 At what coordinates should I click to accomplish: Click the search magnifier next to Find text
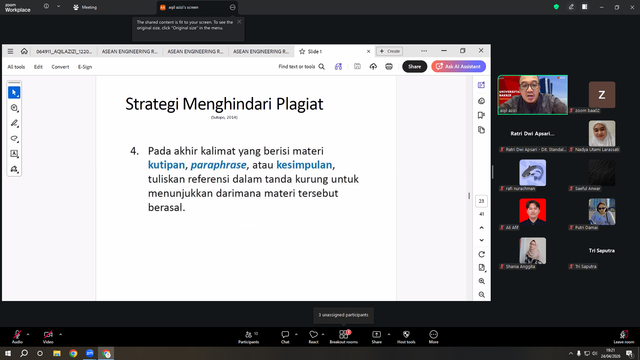tap(322, 67)
